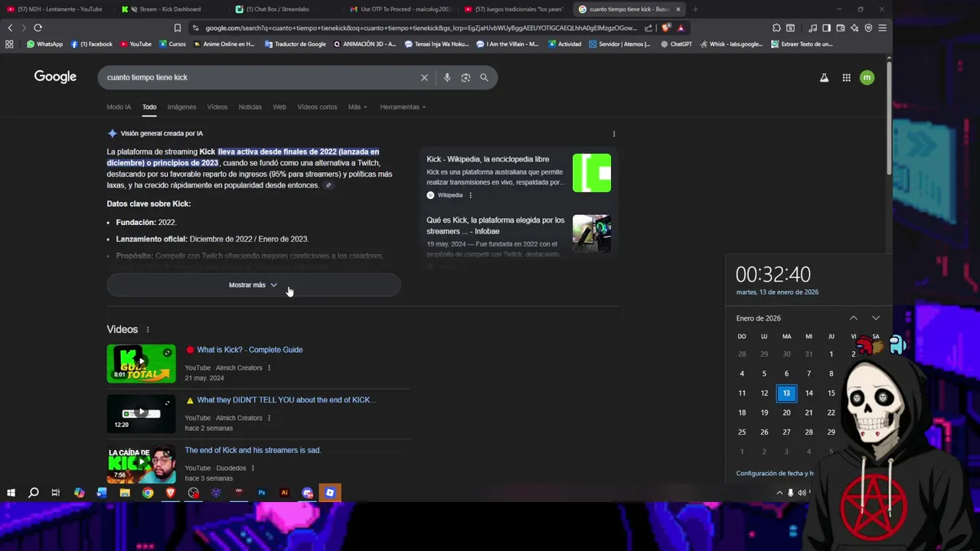The image size is (980, 551).
Task: Open Roblox from the taskbar
Action: tap(330, 493)
